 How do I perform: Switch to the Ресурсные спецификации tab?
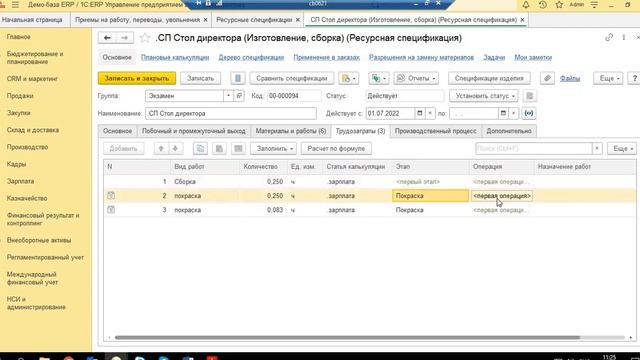pyautogui.click(x=254, y=20)
